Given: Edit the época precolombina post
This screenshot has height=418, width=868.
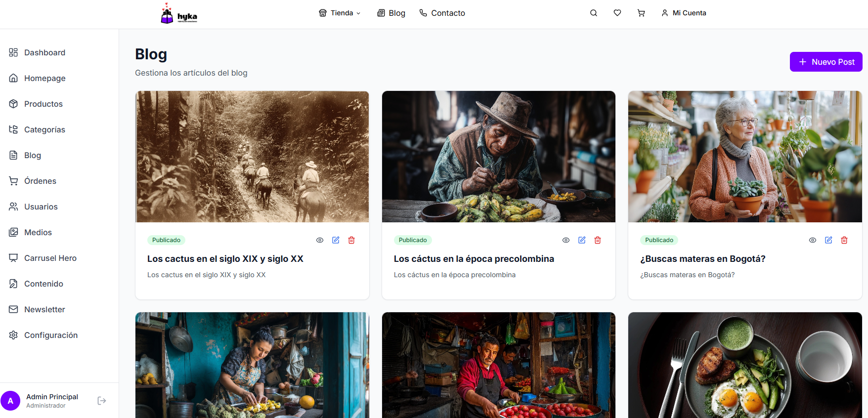Looking at the screenshot, I should point(582,240).
